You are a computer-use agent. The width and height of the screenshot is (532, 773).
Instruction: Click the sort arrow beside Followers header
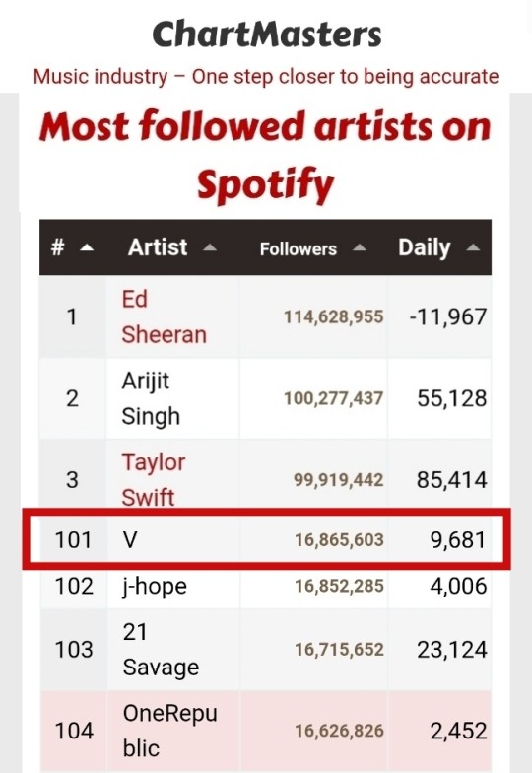point(360,247)
